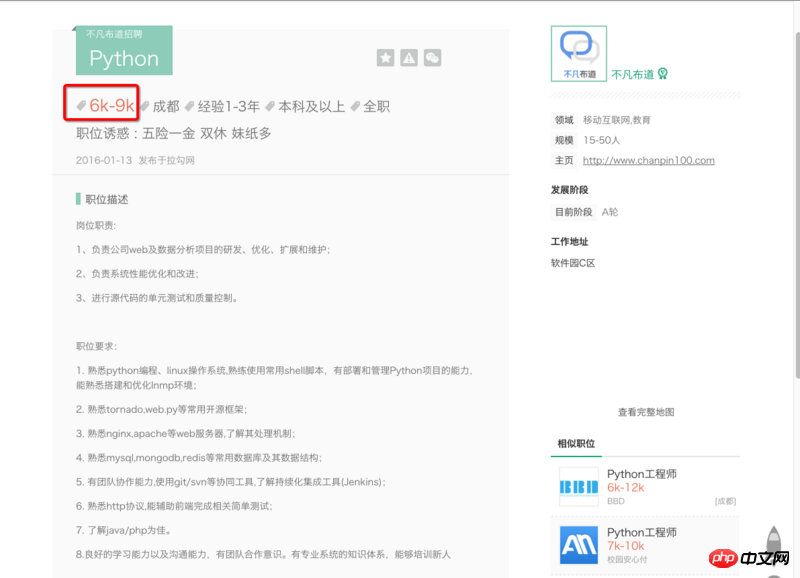The width and height of the screenshot is (800, 578).
Task: Click the 移动互联网,教育 field value
Action: coord(616,120)
